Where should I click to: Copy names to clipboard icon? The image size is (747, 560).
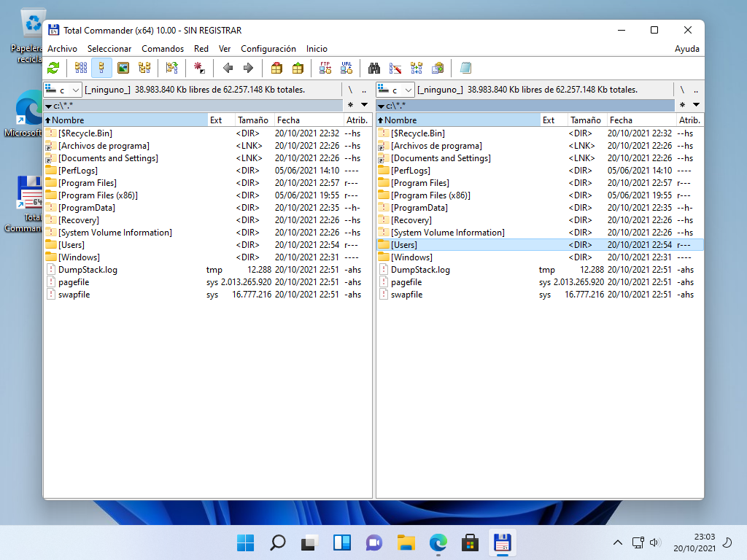coord(438,68)
